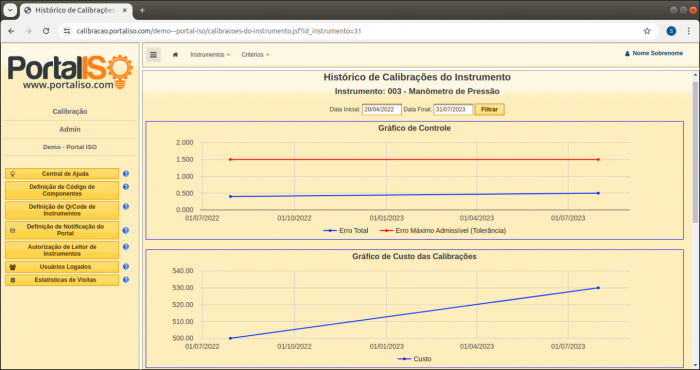
Task: Click the Data Inicial date field
Action: (382, 109)
